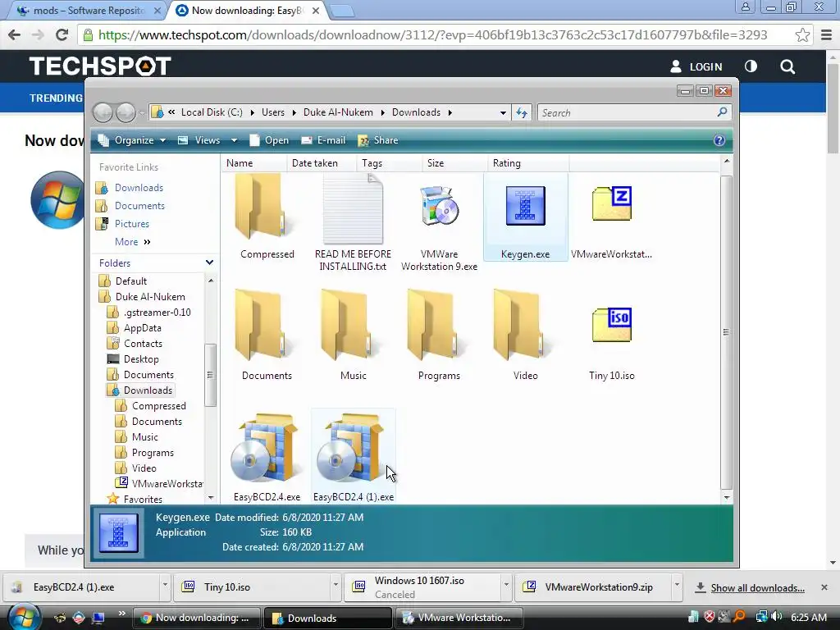Click file list vertical scrollbar
The image size is (840, 630).
point(727,332)
